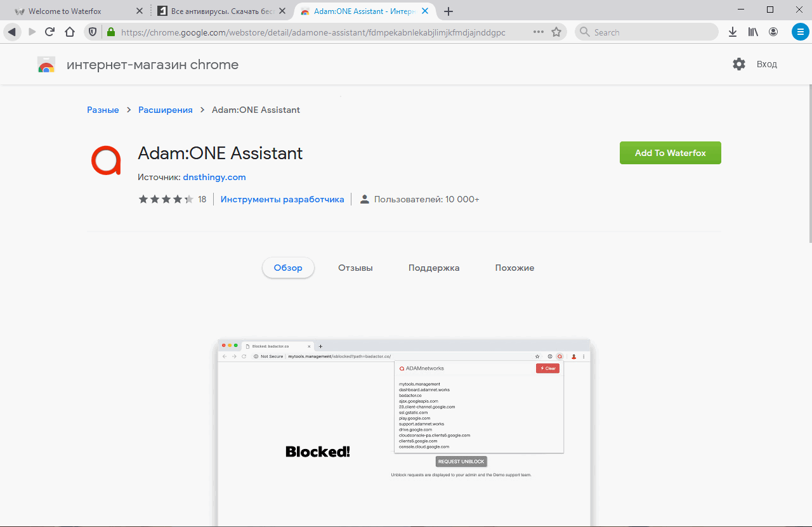Focus the URL address bar
This screenshot has height=527, width=812.
[x=313, y=32]
